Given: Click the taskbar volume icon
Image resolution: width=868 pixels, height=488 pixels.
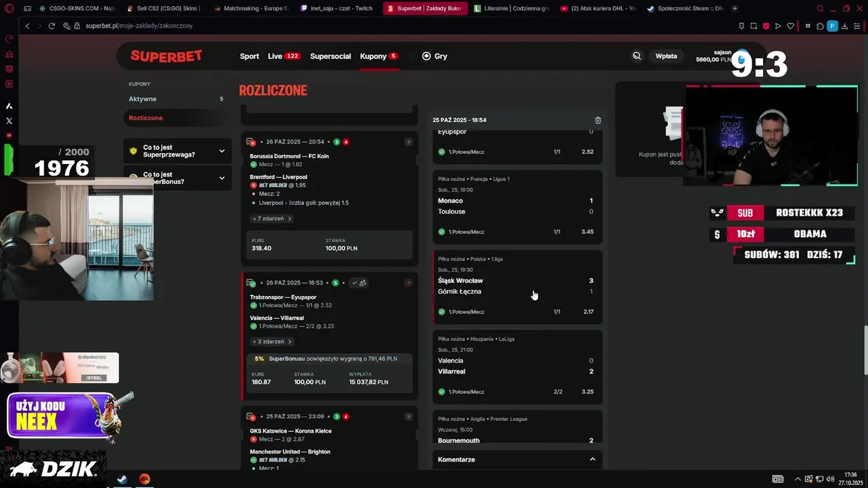Looking at the screenshot, I should point(831,479).
